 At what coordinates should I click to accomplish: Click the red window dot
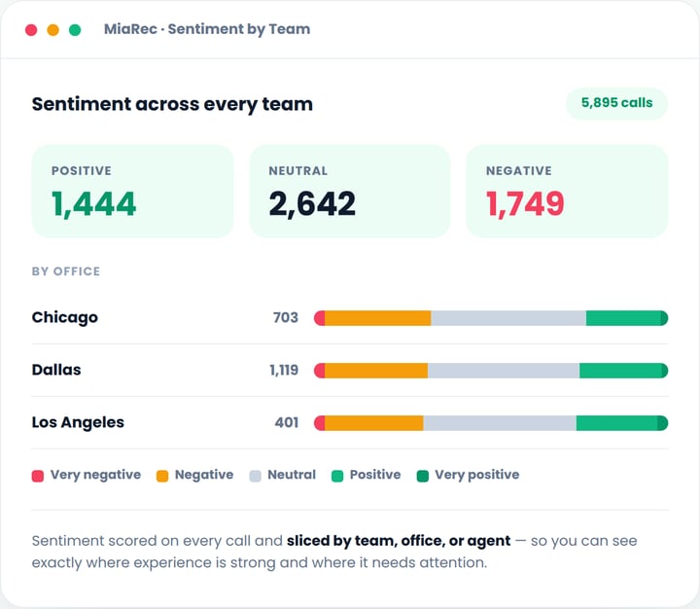click(31, 30)
